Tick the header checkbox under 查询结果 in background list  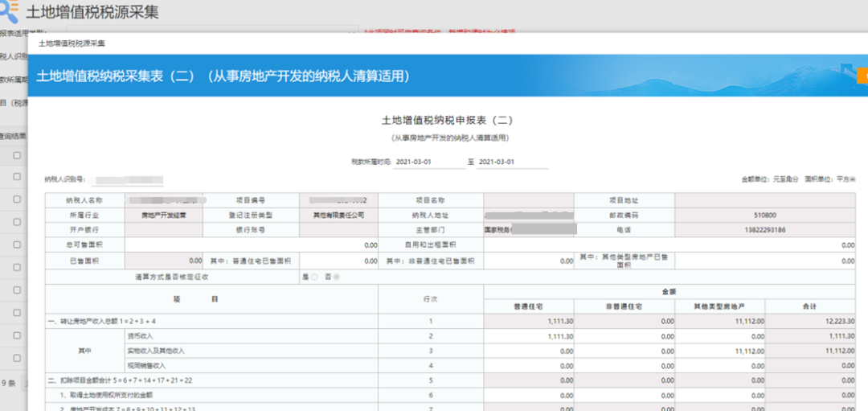[x=17, y=155]
